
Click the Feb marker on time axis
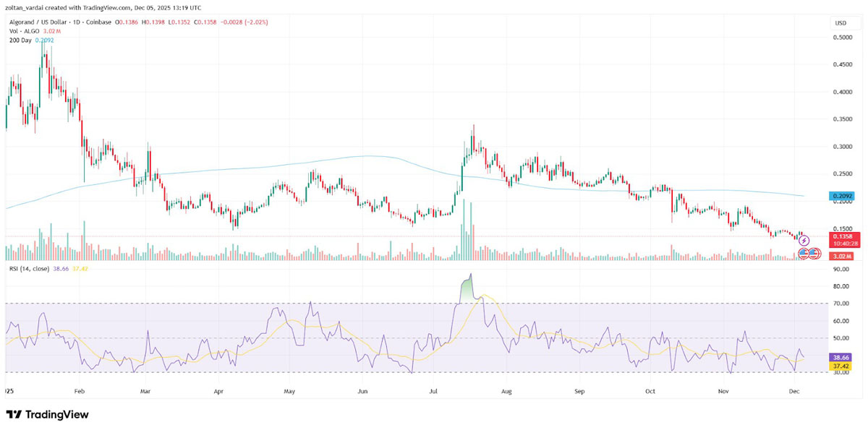coord(80,391)
